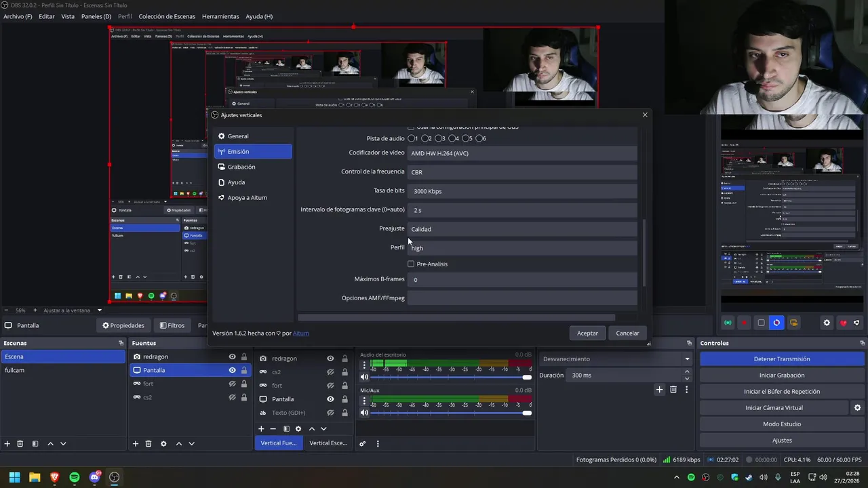The image size is (868, 488).
Task: Show Texto (GDI+) source in vertical dock
Action: pyautogui.click(x=330, y=413)
